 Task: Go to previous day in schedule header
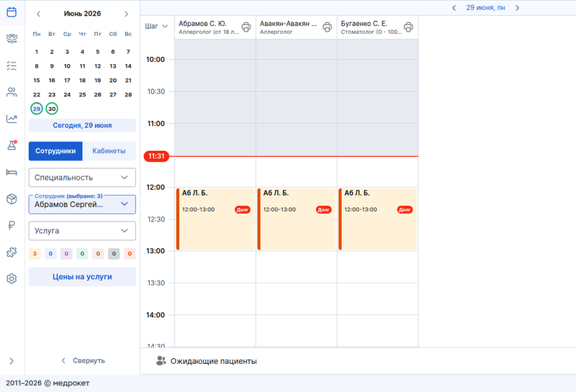click(x=454, y=8)
